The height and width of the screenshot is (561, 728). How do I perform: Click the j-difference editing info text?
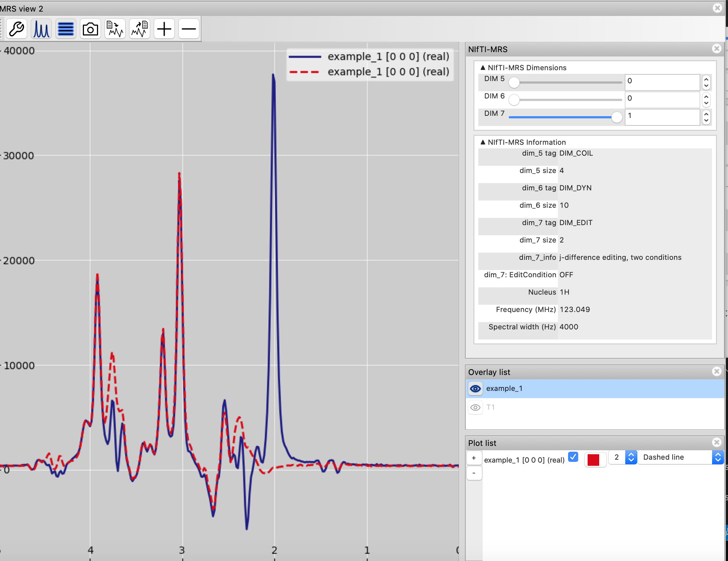click(620, 258)
